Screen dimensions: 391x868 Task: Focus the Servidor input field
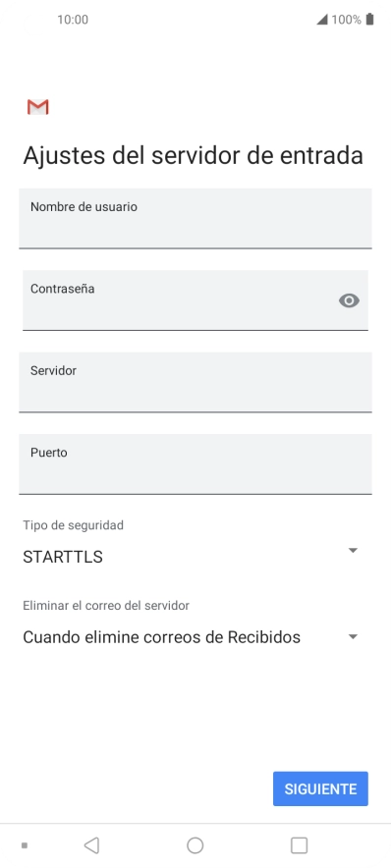coord(195,382)
